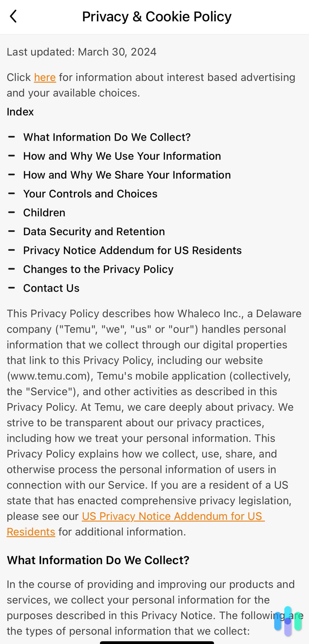Select "How and Why We Use Your Information"
Viewport: 309px width, 644px height.
pyautogui.click(x=122, y=156)
